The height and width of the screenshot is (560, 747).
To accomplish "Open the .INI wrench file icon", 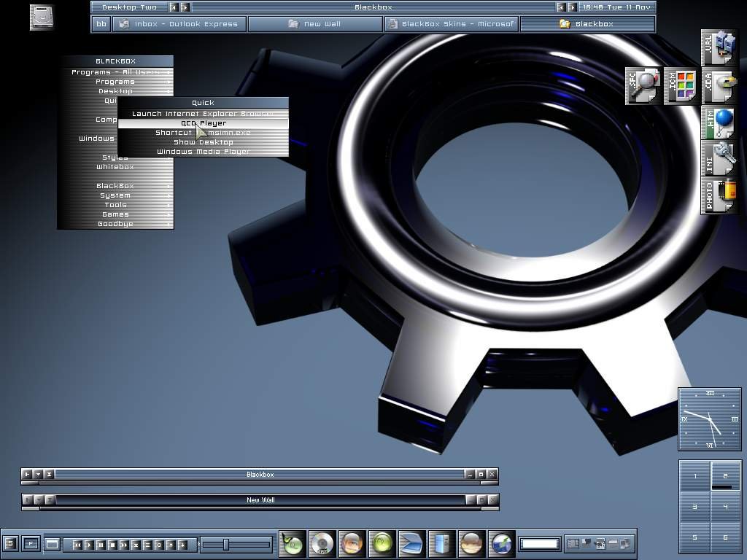I will point(719,159).
